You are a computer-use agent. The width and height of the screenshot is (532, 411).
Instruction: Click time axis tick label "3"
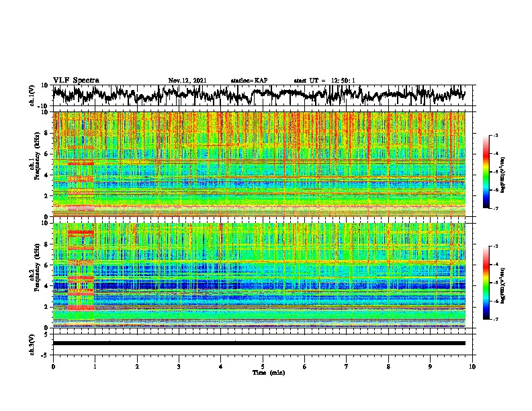pos(179,367)
